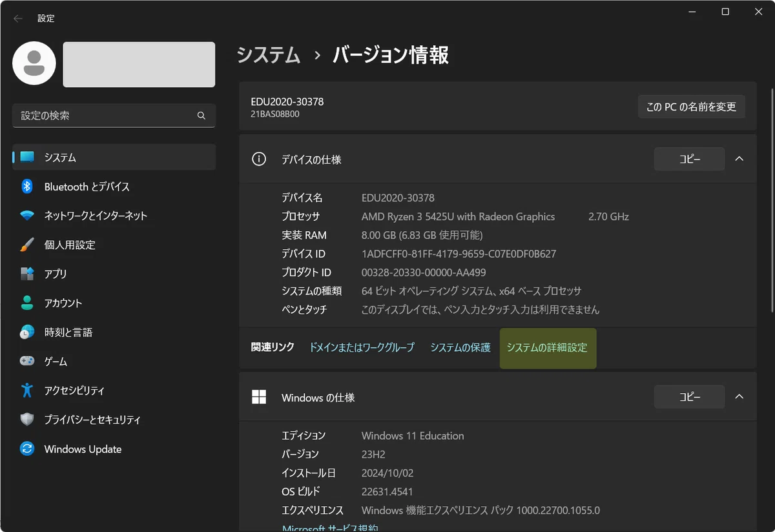
Task: Click the Bluetooth icon in sidebar
Action: click(27, 187)
